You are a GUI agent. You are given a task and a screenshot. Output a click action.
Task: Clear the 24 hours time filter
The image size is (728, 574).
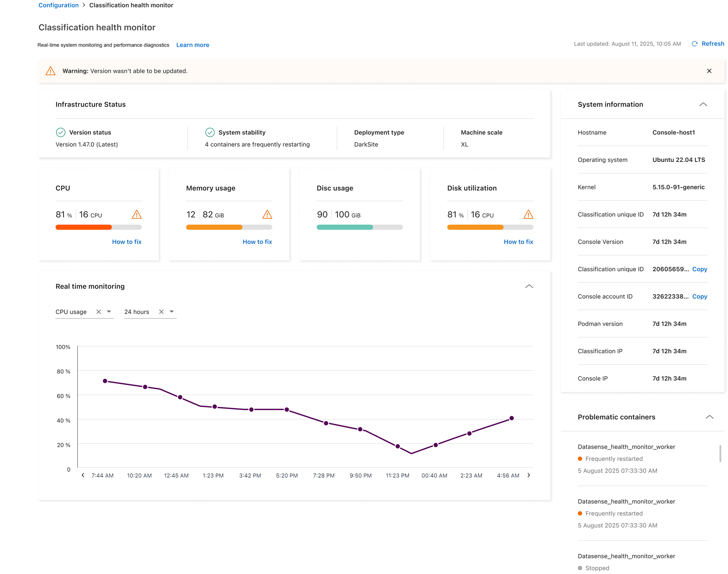[161, 312]
